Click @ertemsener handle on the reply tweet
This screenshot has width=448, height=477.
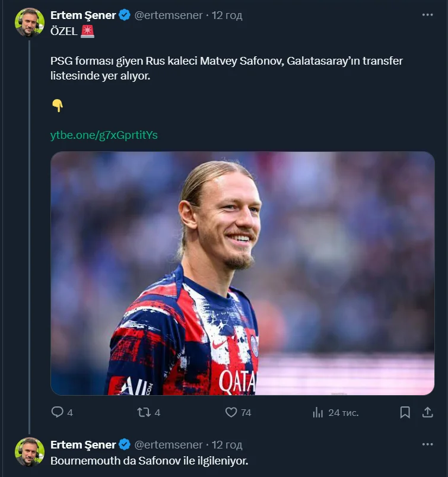(x=168, y=444)
